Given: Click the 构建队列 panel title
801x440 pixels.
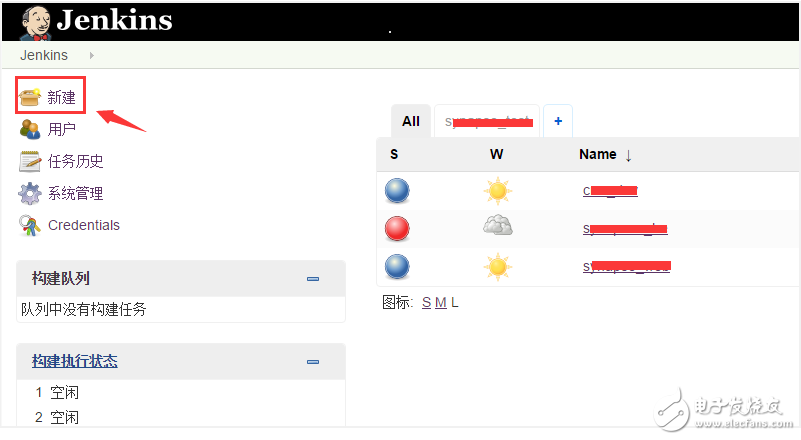Looking at the screenshot, I should 61,279.
